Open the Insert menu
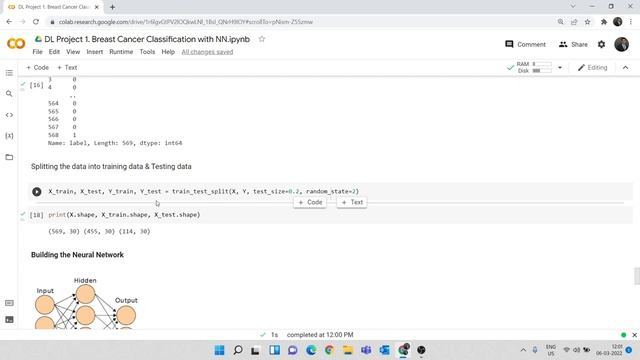This screenshot has height=360, width=640. tap(95, 52)
